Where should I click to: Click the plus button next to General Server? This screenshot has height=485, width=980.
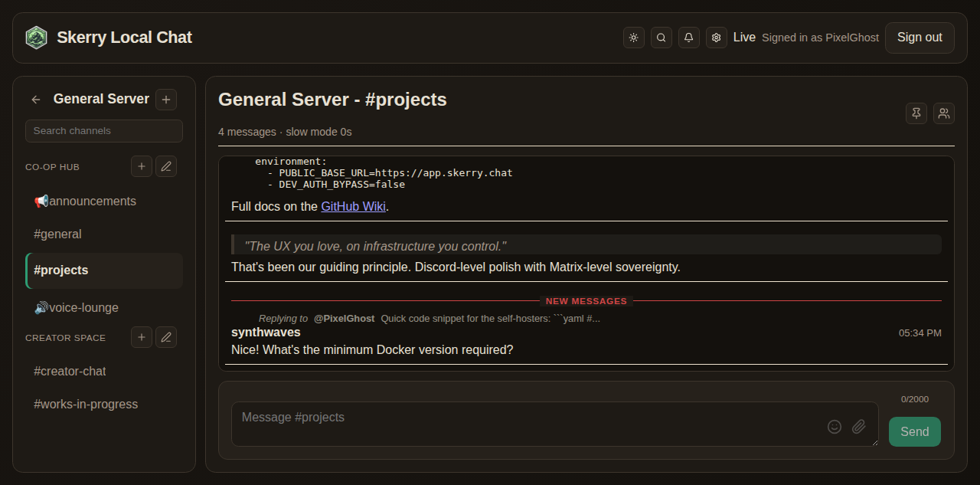(x=166, y=100)
